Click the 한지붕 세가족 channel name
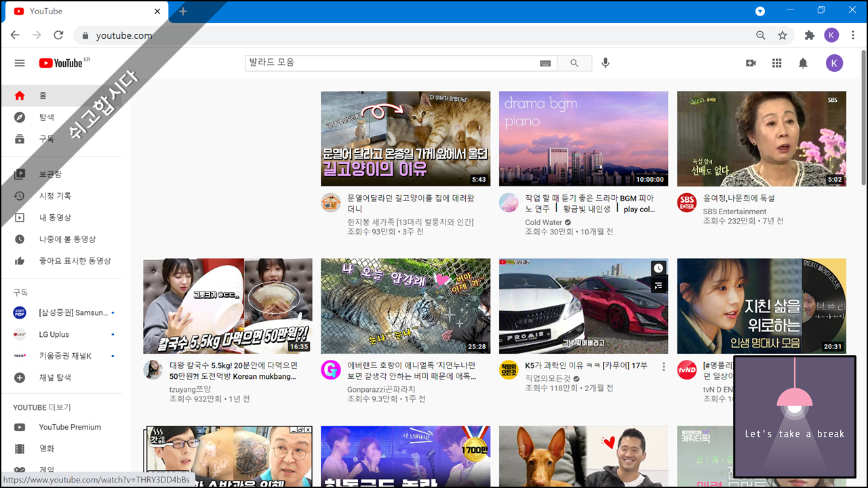The image size is (868, 488). point(410,222)
